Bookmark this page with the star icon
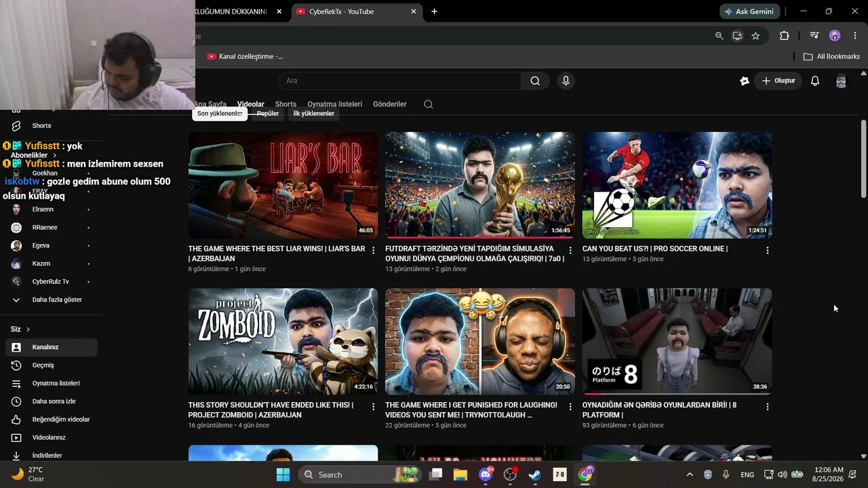The image size is (868, 488). tap(755, 36)
